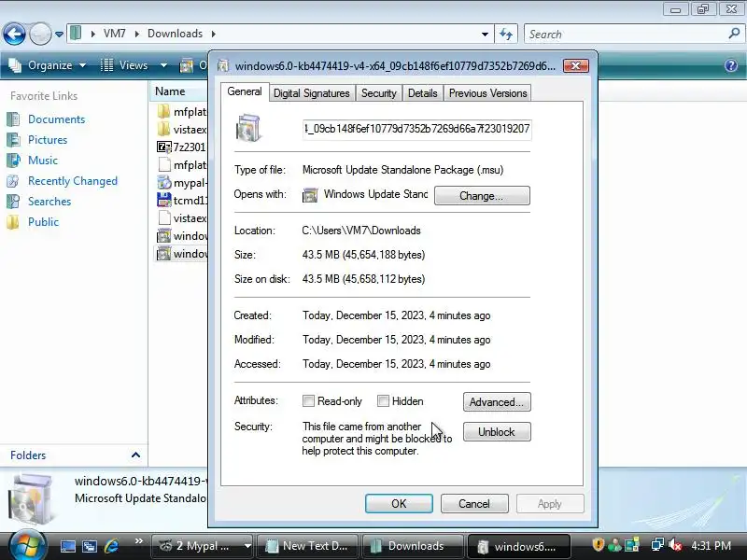
Task: Click the refresh button beside the address bar
Action: coord(506,34)
